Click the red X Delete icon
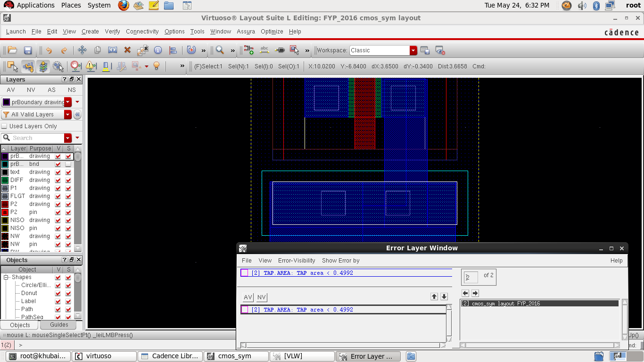Screen dimensions: 644x362 coord(127,50)
